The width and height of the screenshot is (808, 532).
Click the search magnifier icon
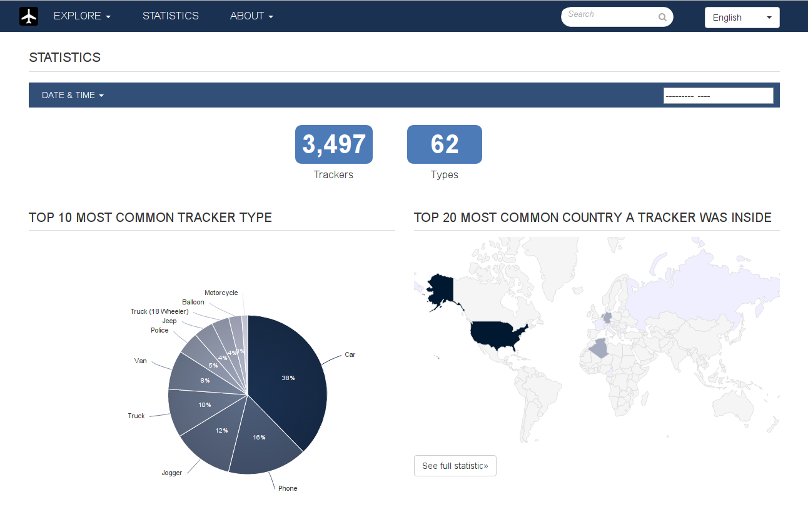(x=662, y=17)
